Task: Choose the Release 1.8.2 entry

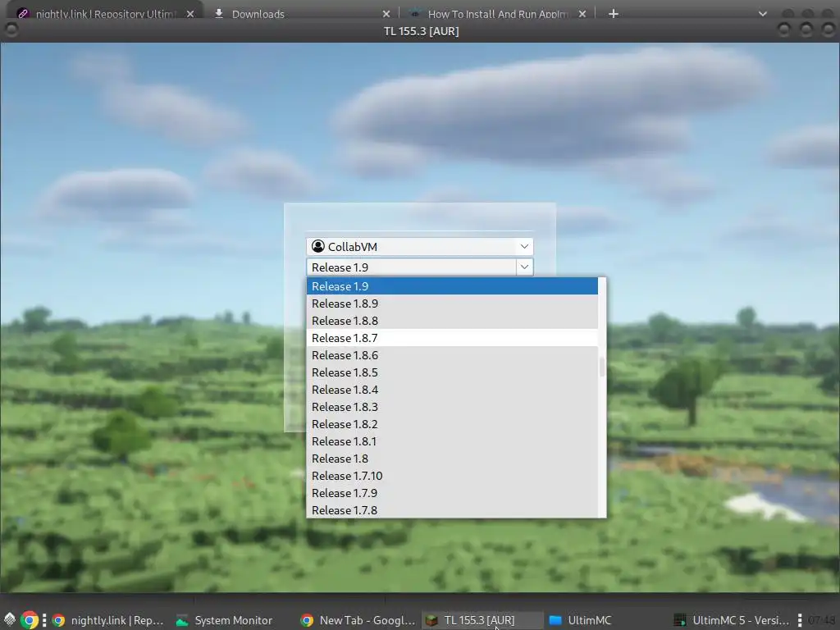Action: 452,424
